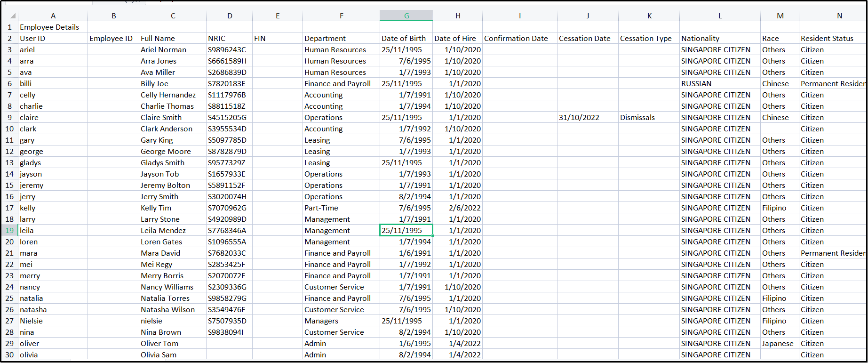Select row 19 header
The height and width of the screenshot is (363, 868).
[x=9, y=230]
